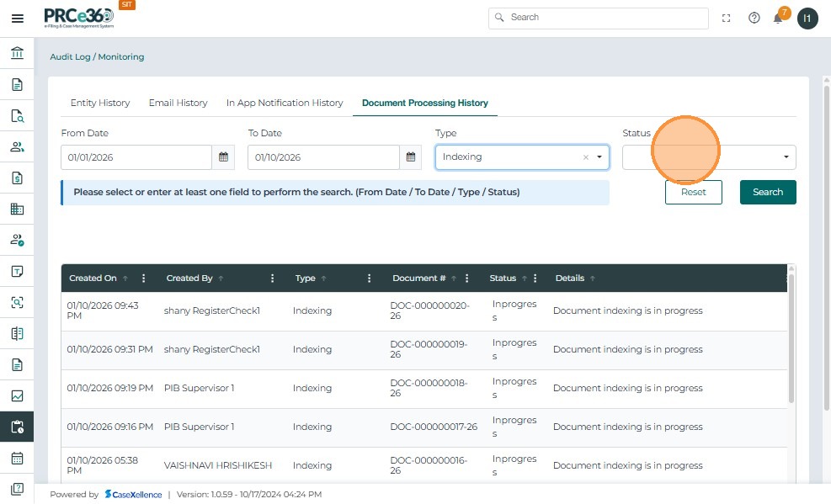Open the help question mark icon
This screenshot has width=831, height=504.
coord(754,19)
